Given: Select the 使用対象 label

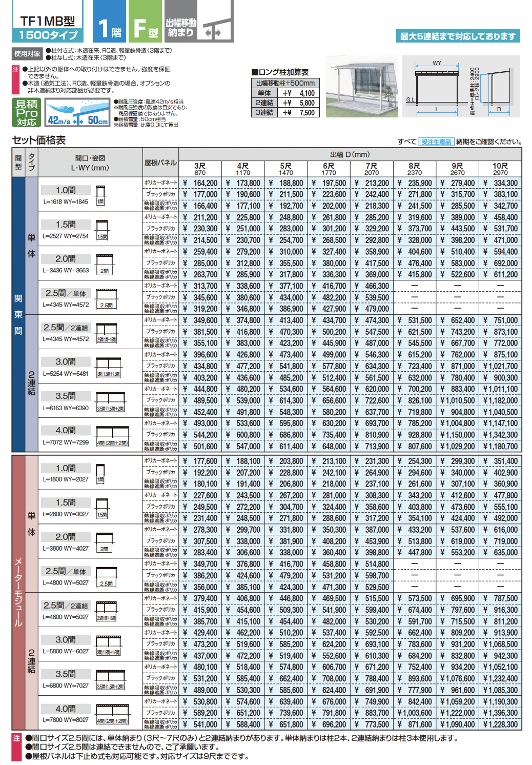Looking at the screenshot, I should pos(27,54).
